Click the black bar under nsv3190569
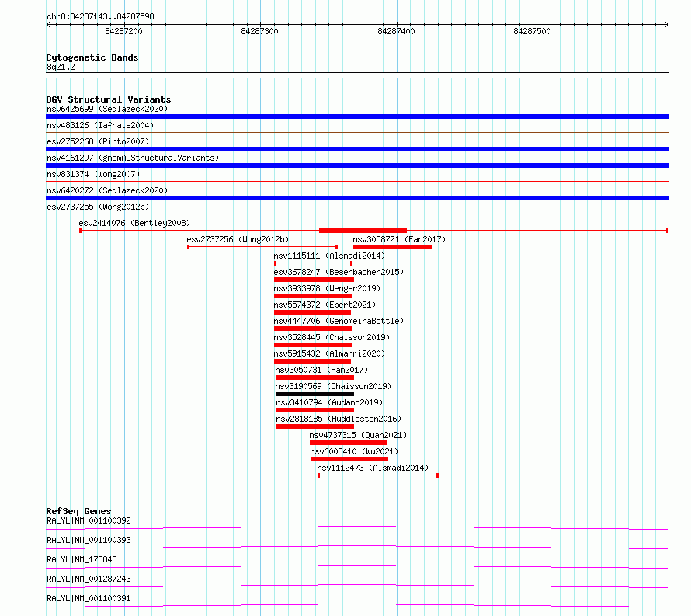This screenshot has height=616, width=691. pos(314,394)
